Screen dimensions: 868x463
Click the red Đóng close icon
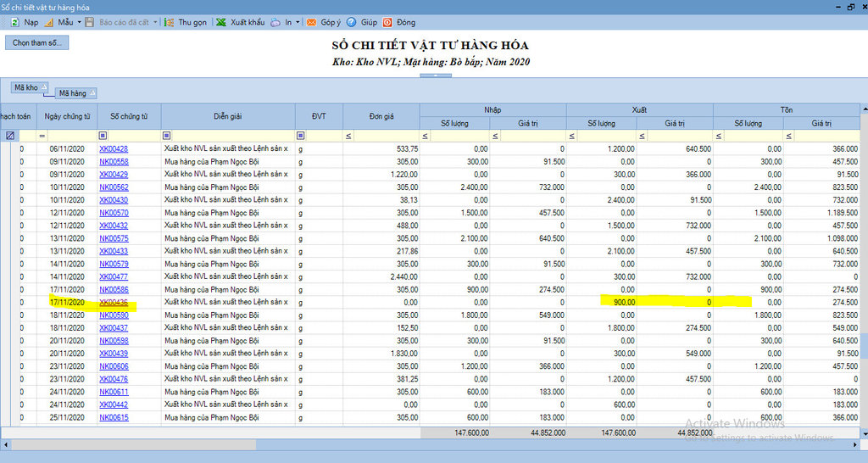pos(387,22)
